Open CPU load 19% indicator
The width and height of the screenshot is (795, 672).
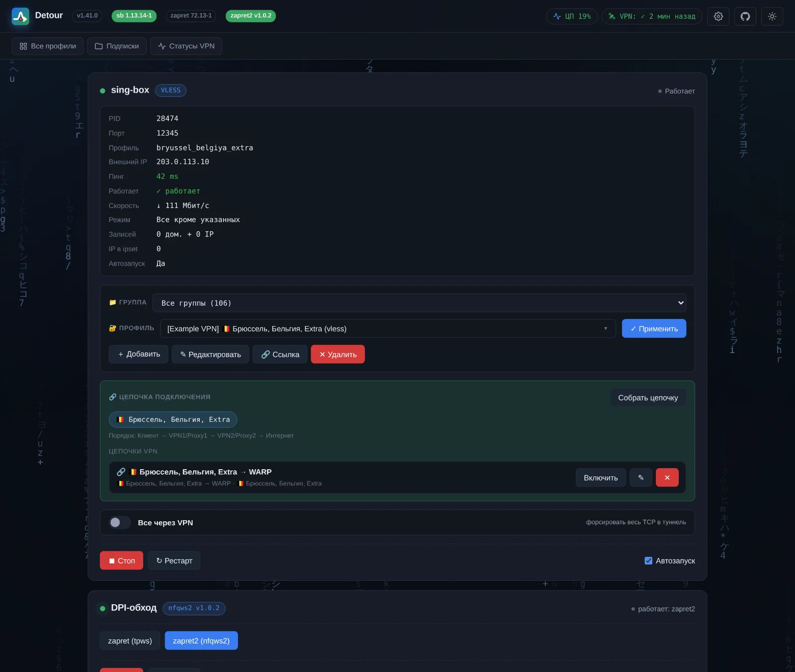point(572,16)
